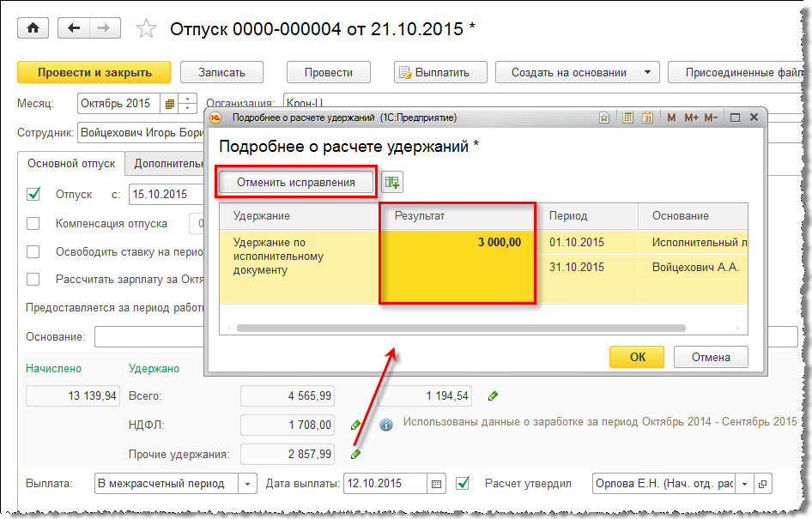Open date picker for Дата выплаты
The height and width of the screenshot is (519, 812).
[x=437, y=484]
